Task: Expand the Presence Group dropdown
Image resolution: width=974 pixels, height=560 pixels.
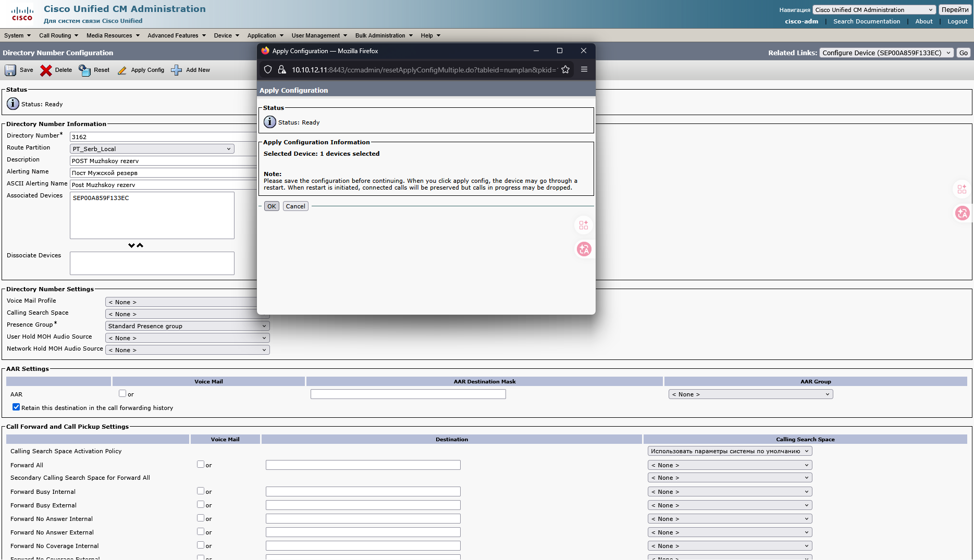Action: point(187,326)
